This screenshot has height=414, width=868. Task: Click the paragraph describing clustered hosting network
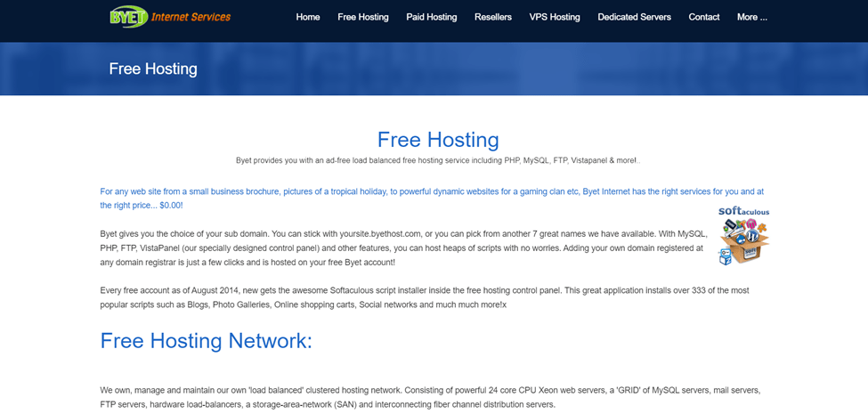[430, 397]
